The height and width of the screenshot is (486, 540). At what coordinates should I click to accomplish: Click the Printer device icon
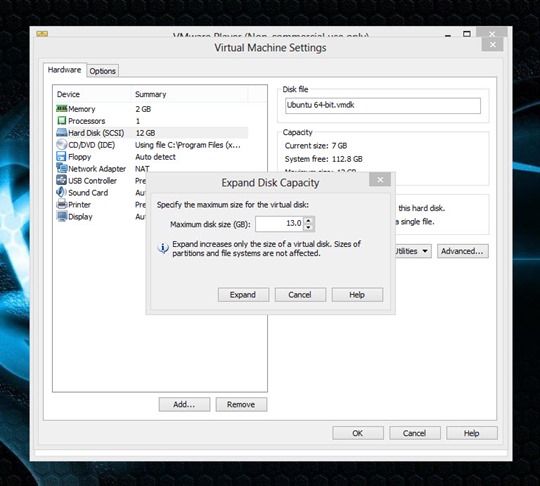pyautogui.click(x=62, y=204)
